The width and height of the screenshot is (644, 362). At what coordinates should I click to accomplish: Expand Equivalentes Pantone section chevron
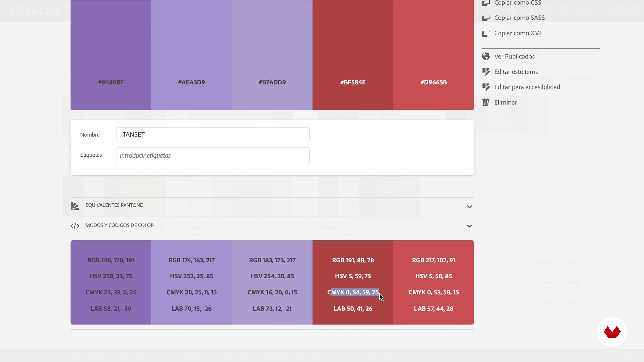point(469,207)
